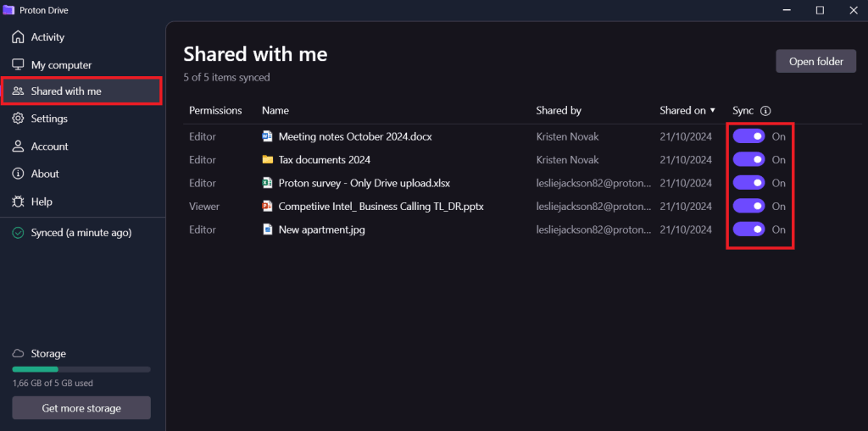This screenshot has width=868, height=431.
Task: Open the Account page
Action: pyautogui.click(x=50, y=146)
